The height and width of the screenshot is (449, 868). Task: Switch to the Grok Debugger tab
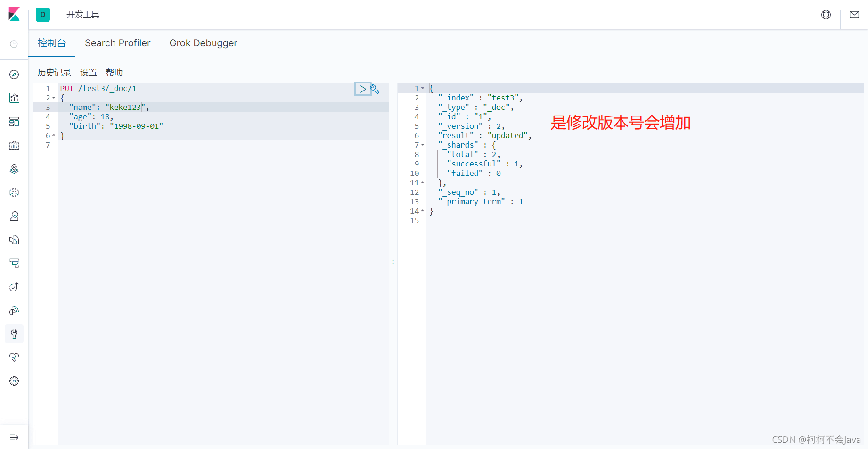204,43
